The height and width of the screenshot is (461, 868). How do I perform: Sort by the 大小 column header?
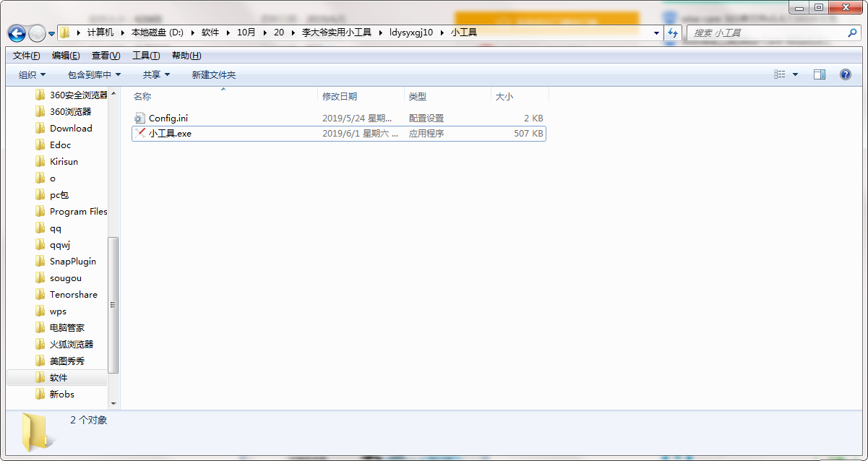click(x=504, y=96)
